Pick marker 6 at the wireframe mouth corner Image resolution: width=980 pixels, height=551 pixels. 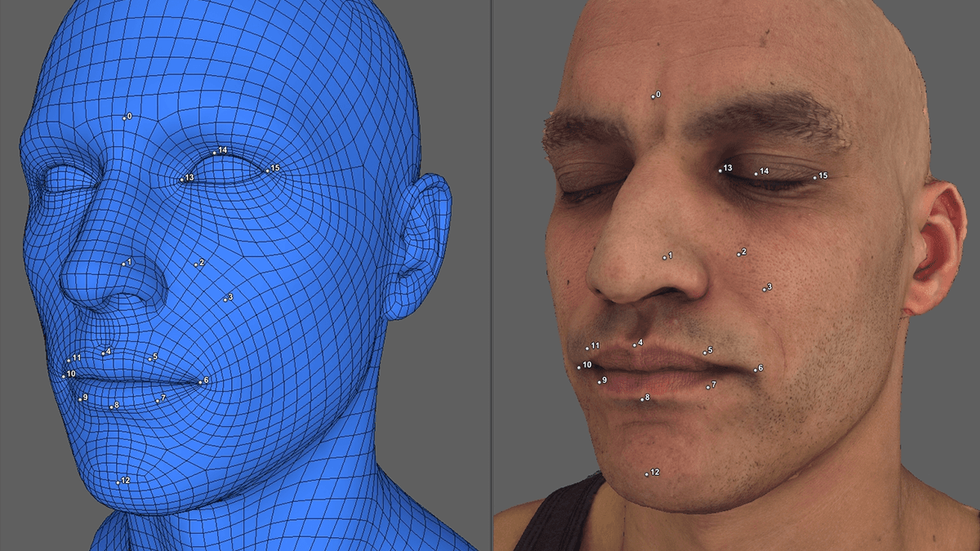tap(200, 382)
